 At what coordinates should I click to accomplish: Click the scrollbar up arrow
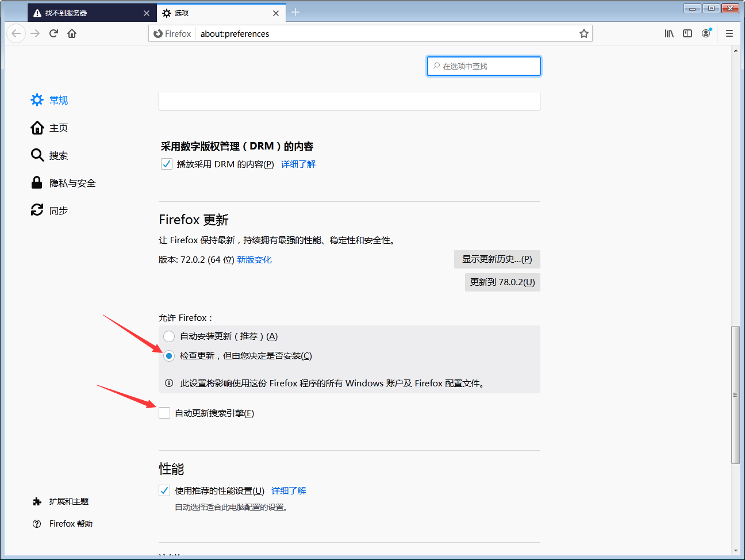[735, 51]
